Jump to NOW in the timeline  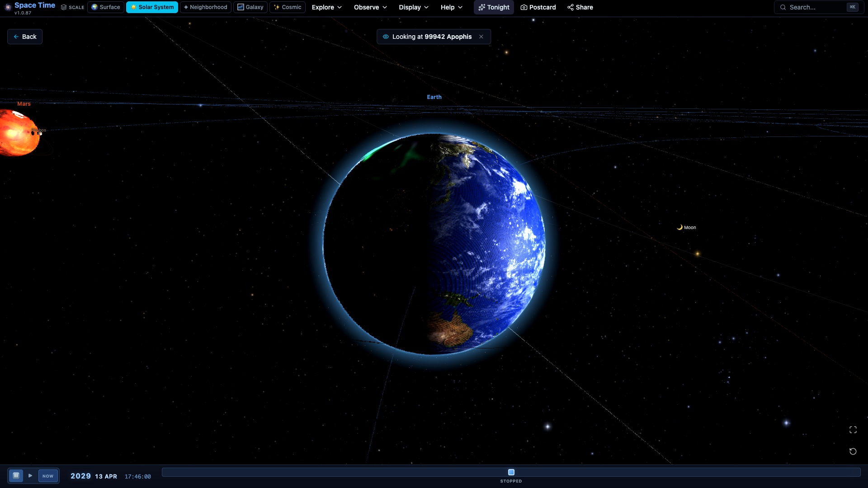pyautogui.click(x=48, y=476)
